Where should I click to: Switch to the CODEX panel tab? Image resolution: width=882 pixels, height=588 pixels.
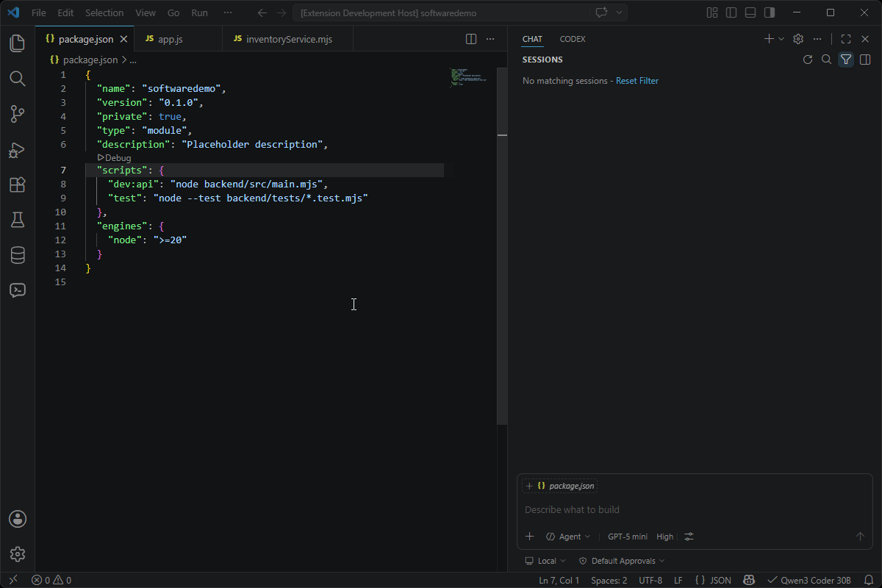[x=573, y=39]
